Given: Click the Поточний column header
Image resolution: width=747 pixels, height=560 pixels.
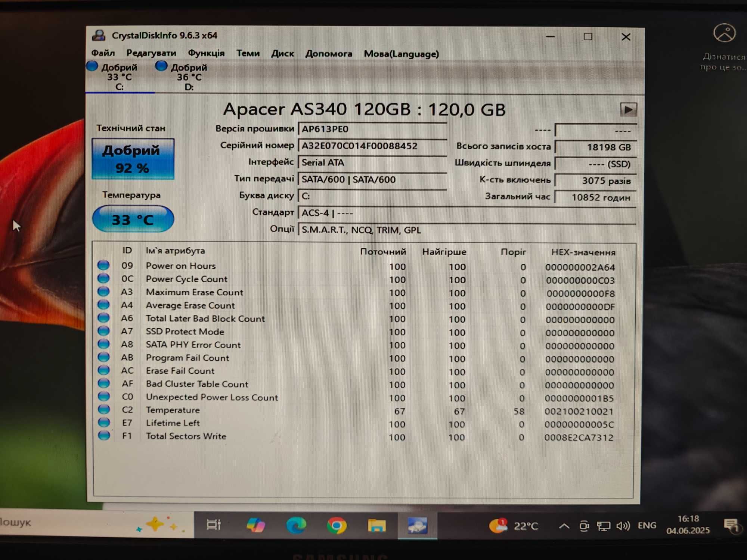Looking at the screenshot, I should pos(383,252).
